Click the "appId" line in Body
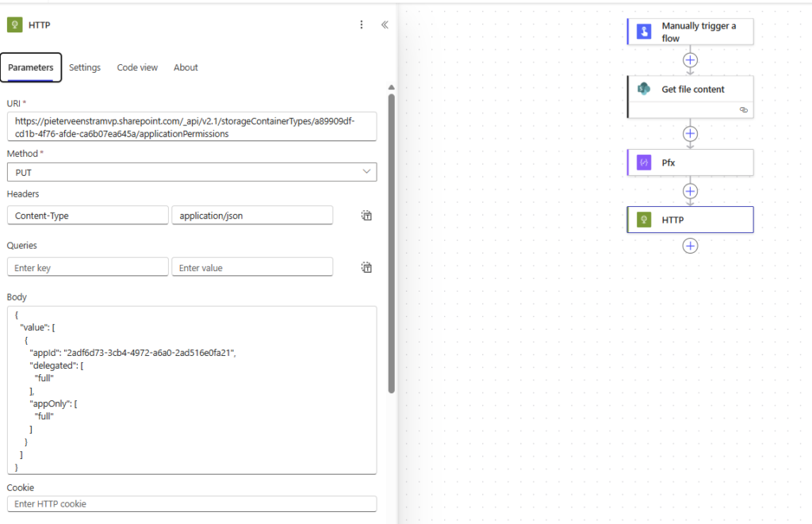812x524 pixels. click(x=132, y=353)
